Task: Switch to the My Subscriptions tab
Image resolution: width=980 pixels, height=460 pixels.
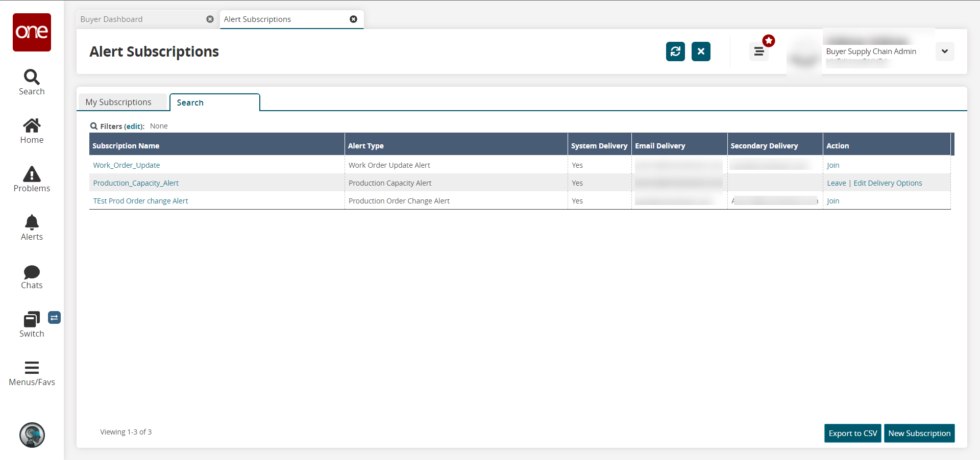Action: pyautogui.click(x=118, y=102)
